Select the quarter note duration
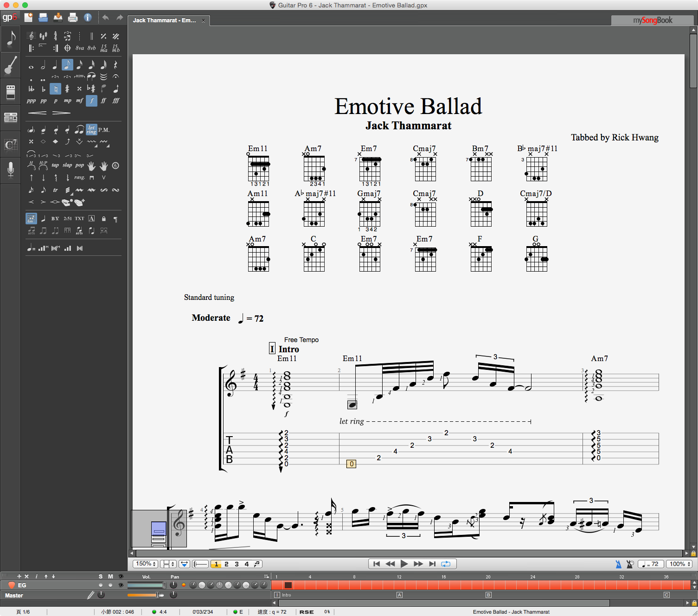This screenshot has width=698, height=616. [x=55, y=65]
